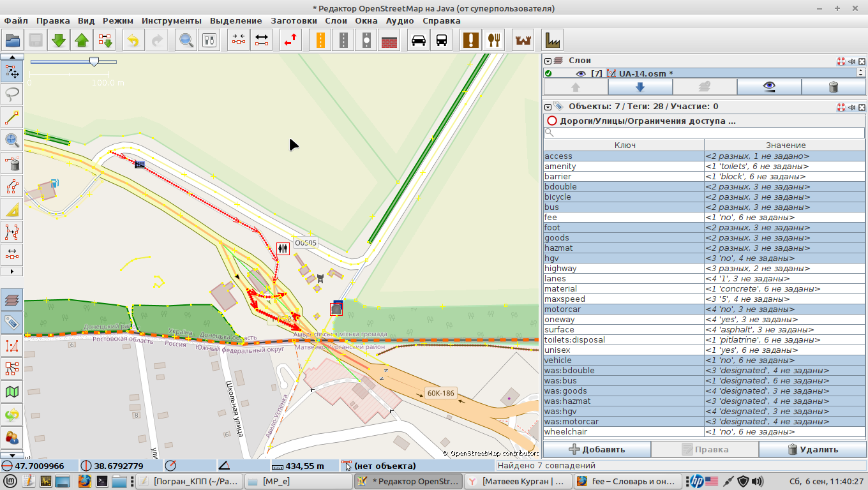Toggle the Layers panel sidebar button
The width and height of the screenshot is (868, 490).
[x=12, y=300]
